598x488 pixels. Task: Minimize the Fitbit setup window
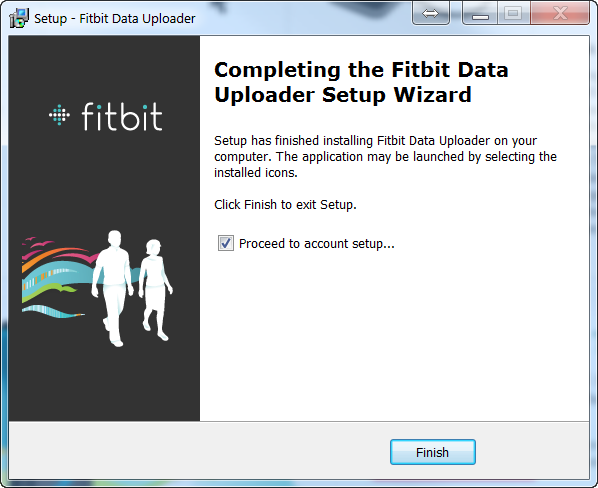pyautogui.click(x=480, y=14)
